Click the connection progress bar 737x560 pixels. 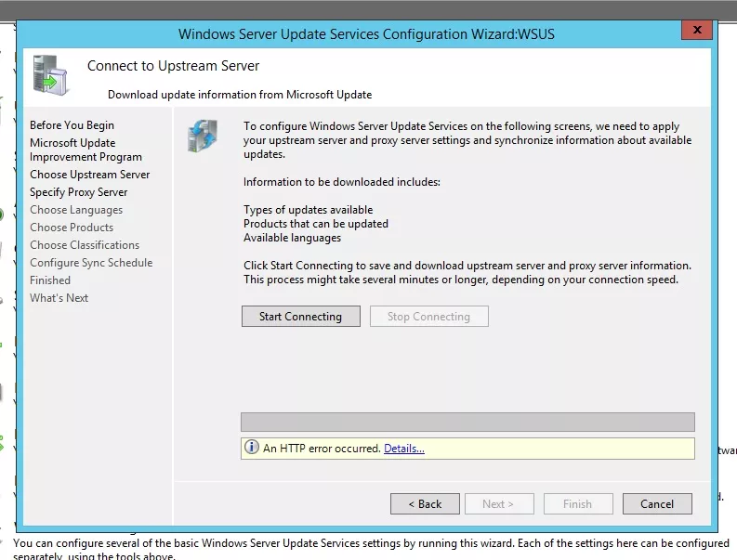[x=467, y=422]
